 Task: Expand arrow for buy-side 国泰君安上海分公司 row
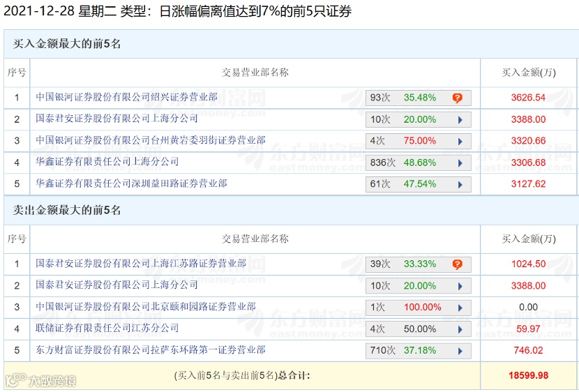(460, 119)
